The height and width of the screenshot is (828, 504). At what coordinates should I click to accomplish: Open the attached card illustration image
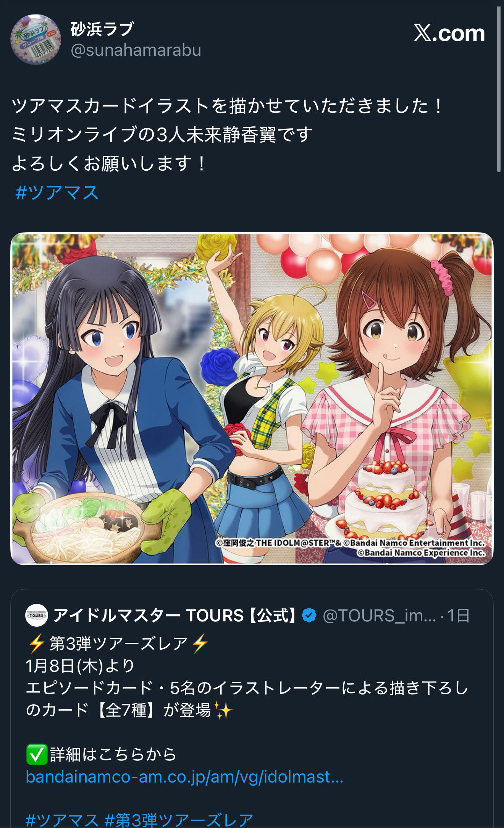252,398
